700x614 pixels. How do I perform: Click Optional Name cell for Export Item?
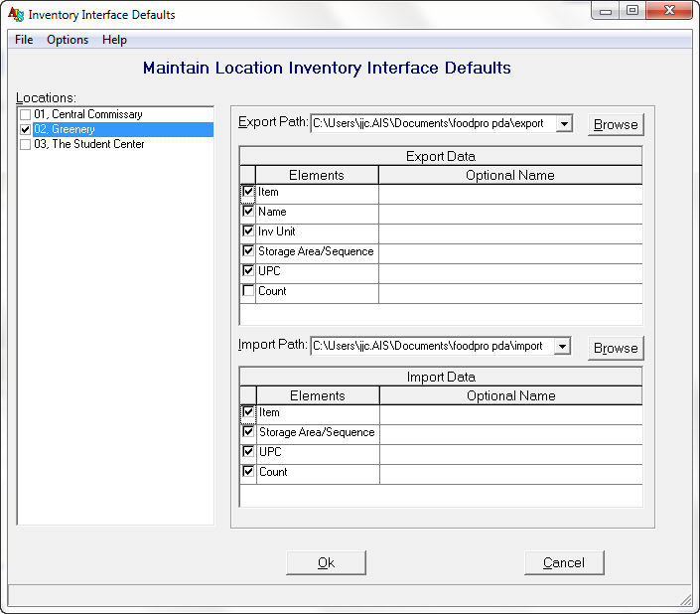point(510,195)
